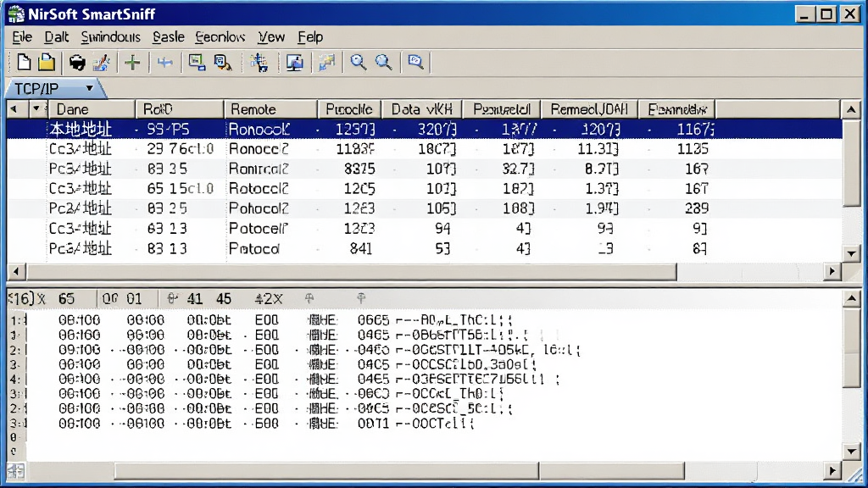Click the lower pane horizontal scrollbar thumb
The width and height of the screenshot is (868, 488).
tap(326, 471)
